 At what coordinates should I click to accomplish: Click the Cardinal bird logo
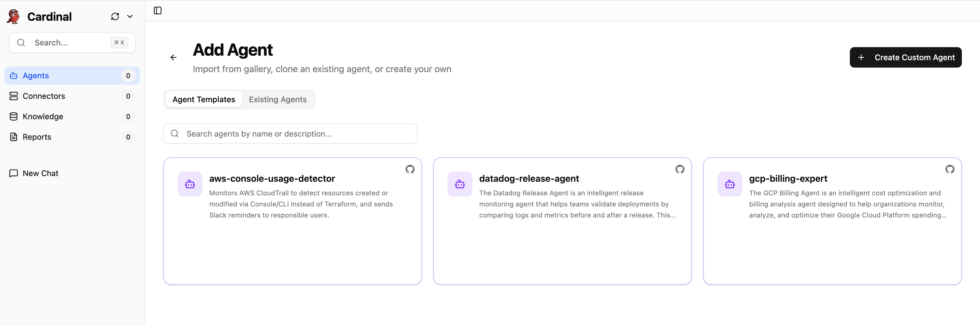14,16
